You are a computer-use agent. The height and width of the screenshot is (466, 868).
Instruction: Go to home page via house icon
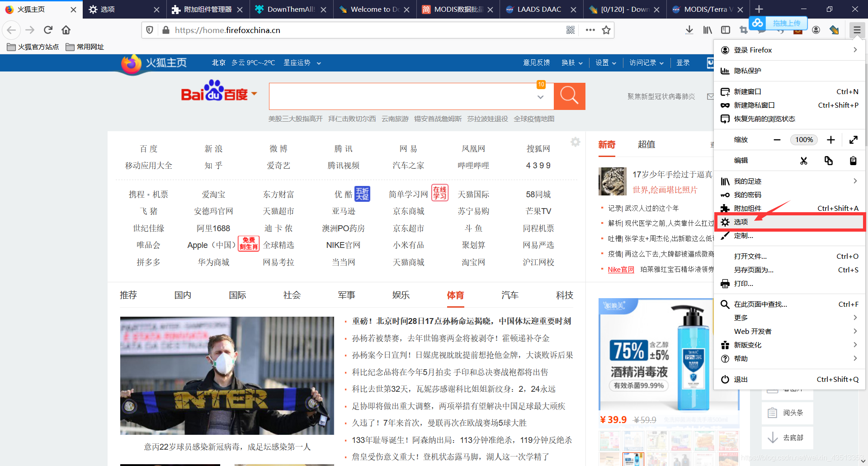[66, 30]
